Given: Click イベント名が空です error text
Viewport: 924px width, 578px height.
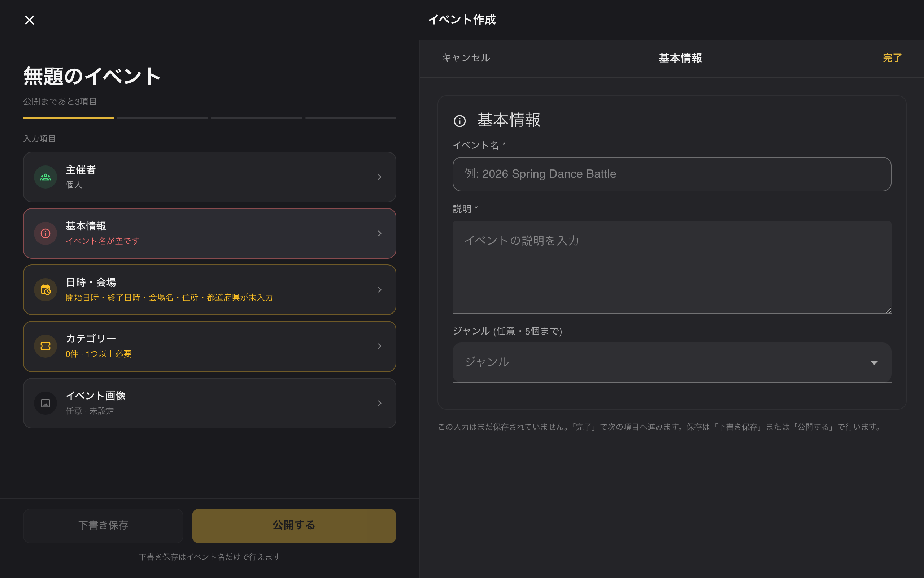Looking at the screenshot, I should click(x=103, y=241).
